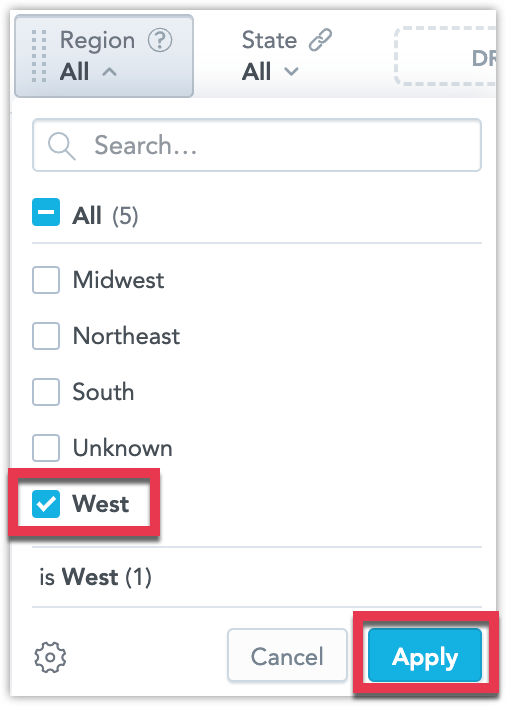506x706 pixels.
Task: Uncheck the West checkbox
Action: point(46,504)
